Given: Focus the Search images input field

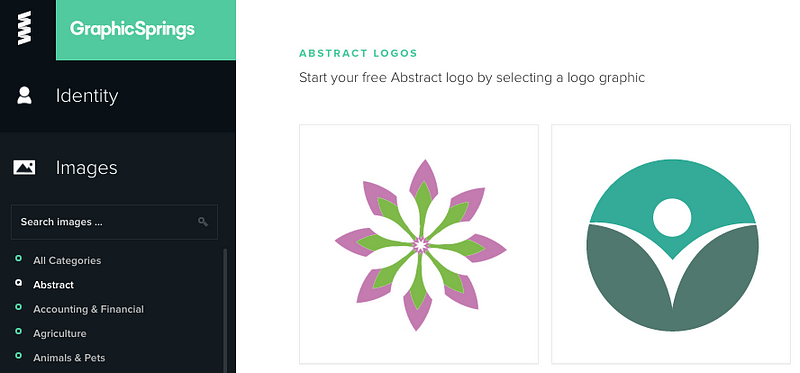Looking at the screenshot, I should (x=114, y=222).
